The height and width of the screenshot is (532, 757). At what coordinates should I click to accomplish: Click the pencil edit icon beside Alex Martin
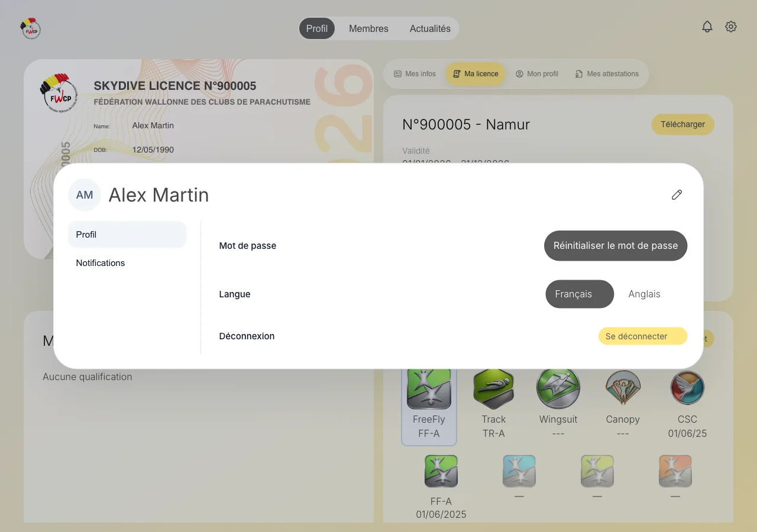[x=677, y=194]
